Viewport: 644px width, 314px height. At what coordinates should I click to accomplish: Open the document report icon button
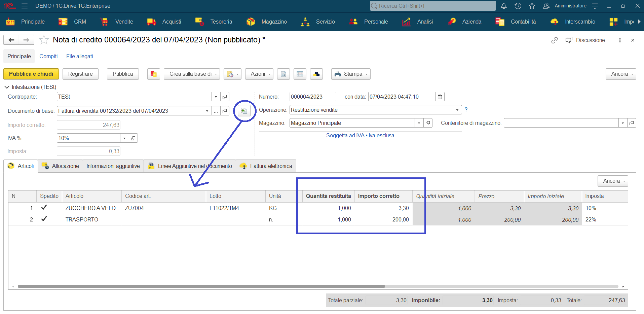tap(283, 74)
